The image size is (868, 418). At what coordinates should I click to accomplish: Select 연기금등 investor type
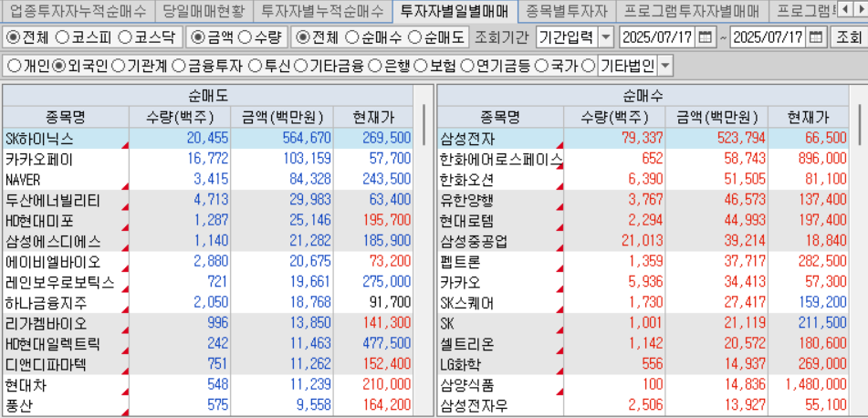pyautogui.click(x=467, y=67)
